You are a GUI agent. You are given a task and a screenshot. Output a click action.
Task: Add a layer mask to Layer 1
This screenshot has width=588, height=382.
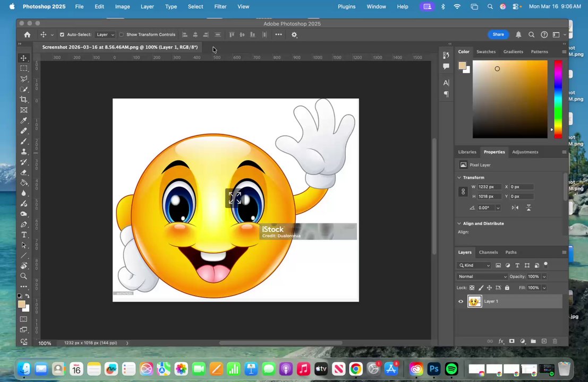512,341
